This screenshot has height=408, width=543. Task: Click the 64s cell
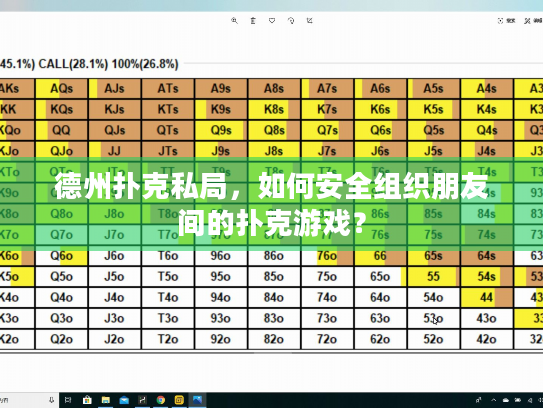(x=487, y=256)
